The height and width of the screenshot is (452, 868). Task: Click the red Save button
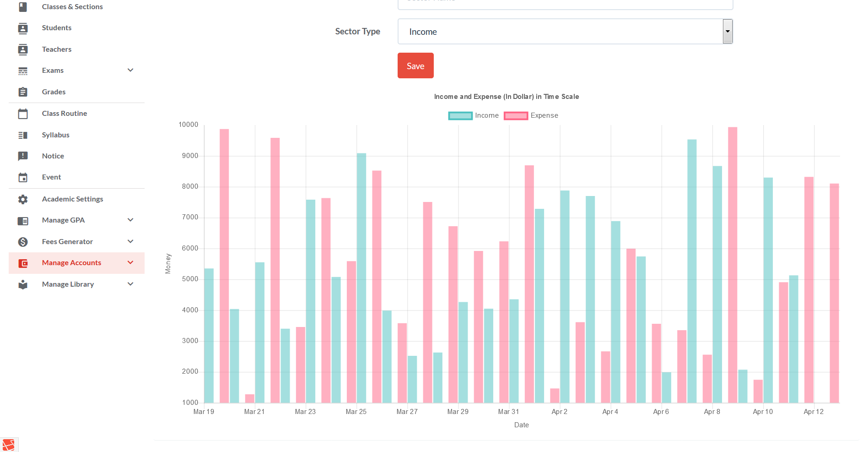[415, 65]
